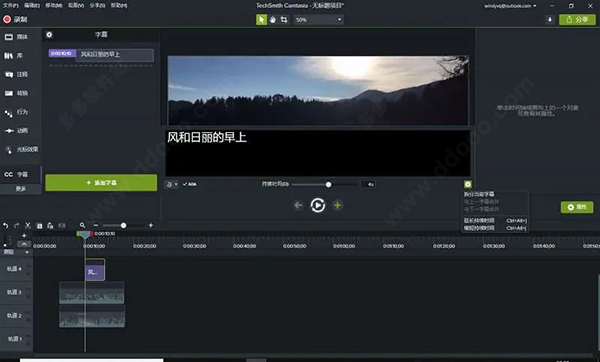Activate the Crop tool in top toolbar
The height and width of the screenshot is (362, 600).
[x=284, y=20]
